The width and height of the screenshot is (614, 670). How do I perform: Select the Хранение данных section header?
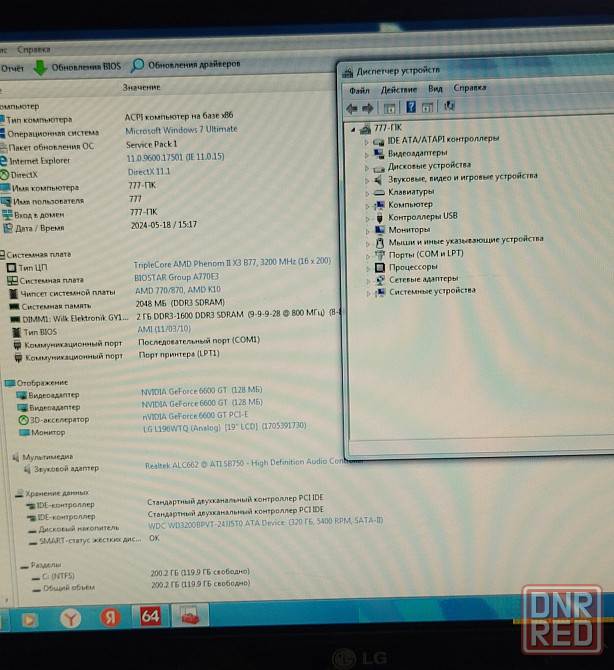pyautogui.click(x=57, y=494)
